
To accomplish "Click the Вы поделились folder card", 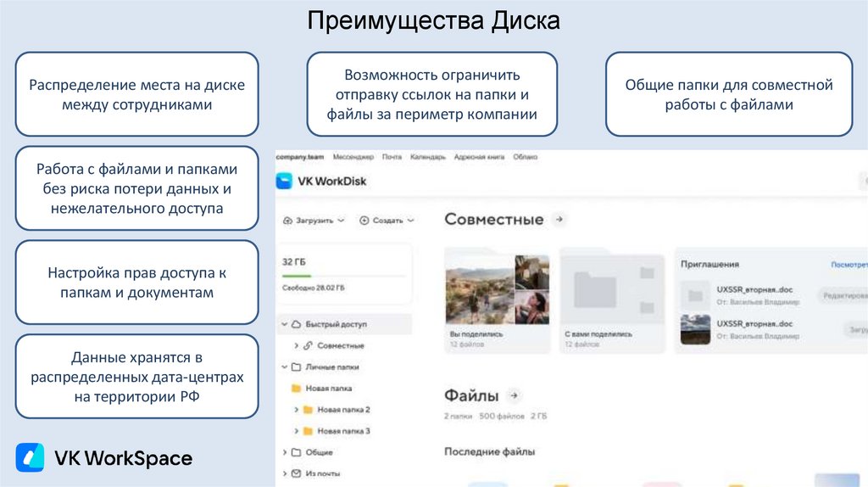I will coord(498,300).
